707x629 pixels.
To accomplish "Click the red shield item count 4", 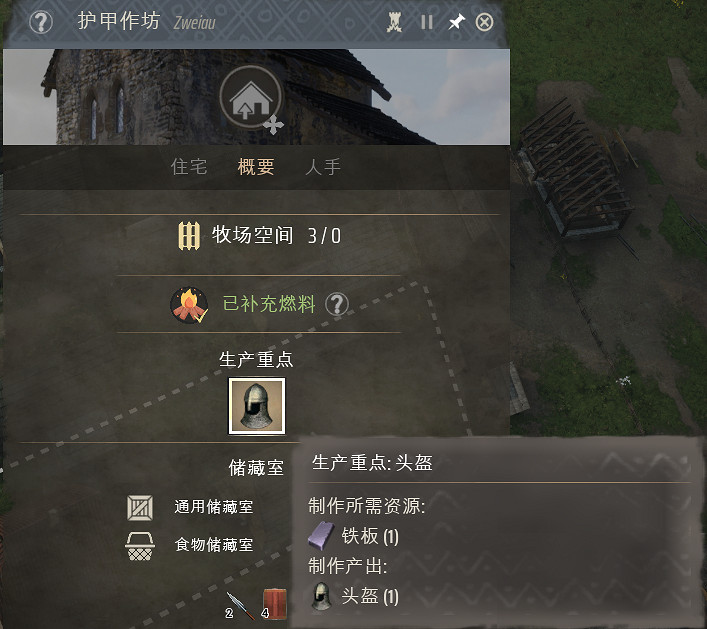I will (274, 603).
